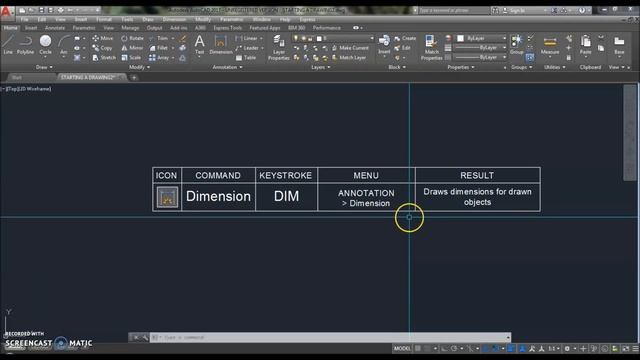Image resolution: width=640 pixels, height=360 pixels.
Task: Expand the Layers panel dropdown
Action: tap(321, 67)
